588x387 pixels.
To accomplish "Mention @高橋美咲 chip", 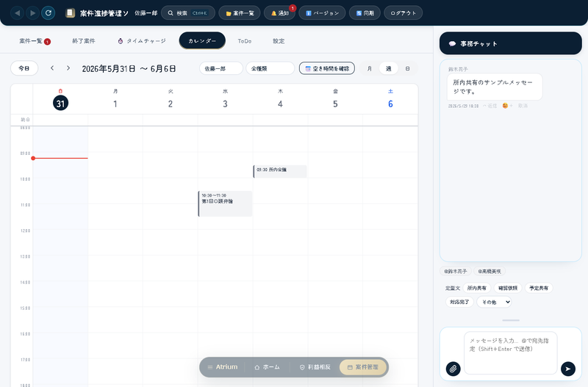I will (490, 271).
